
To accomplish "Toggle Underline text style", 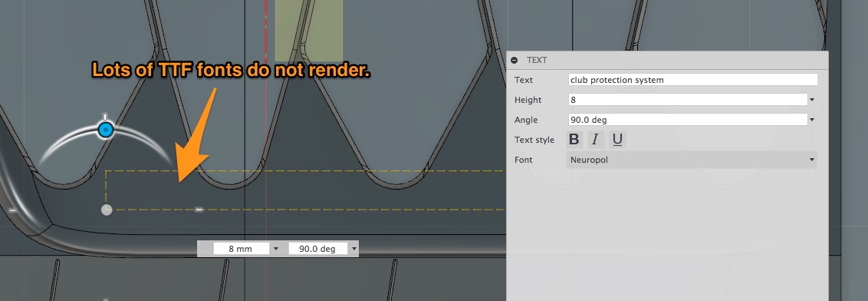I will [617, 140].
